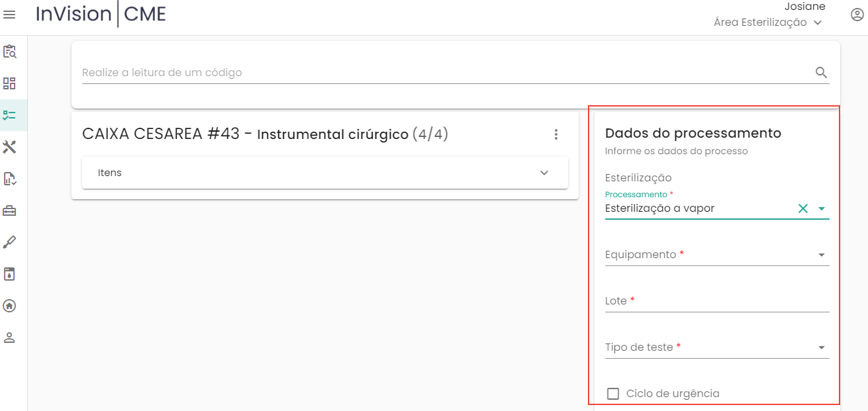The height and width of the screenshot is (411, 868).
Task: Open the toolbox briefcase icon in sidebar
Action: (9, 210)
